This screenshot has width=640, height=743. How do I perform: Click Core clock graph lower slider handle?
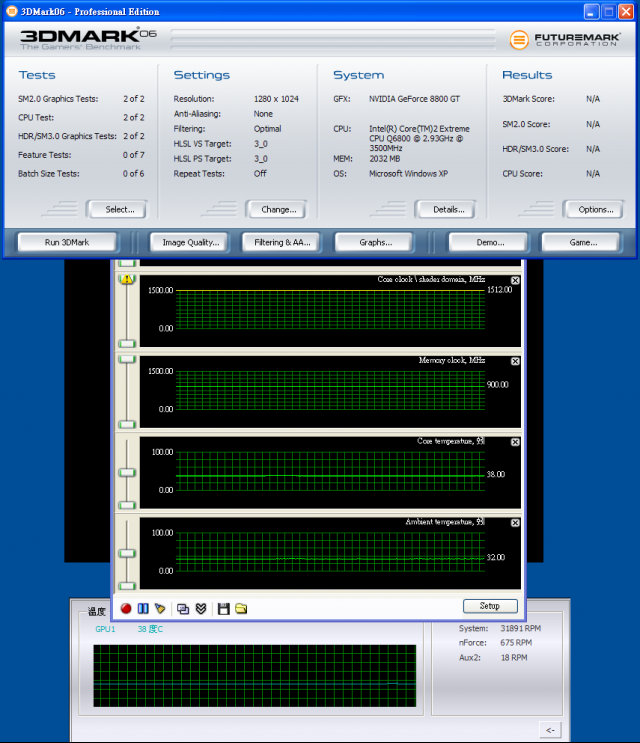pos(127,344)
